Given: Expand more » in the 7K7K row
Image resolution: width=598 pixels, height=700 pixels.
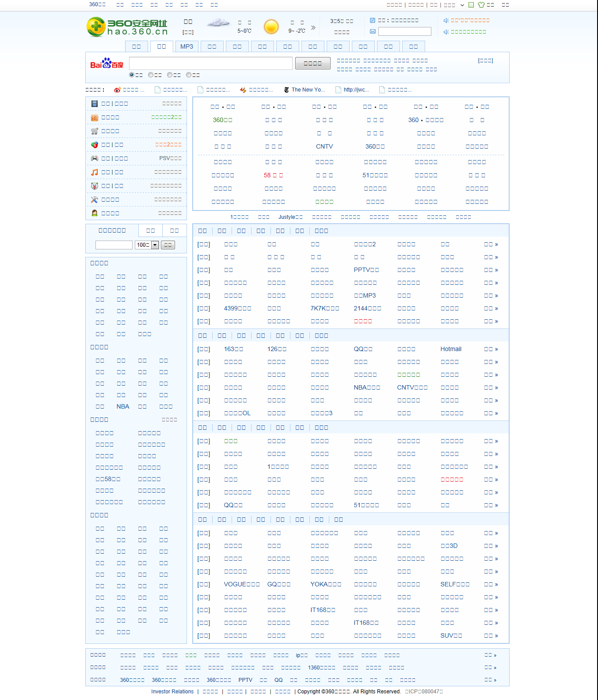Looking at the screenshot, I should click(491, 309).
